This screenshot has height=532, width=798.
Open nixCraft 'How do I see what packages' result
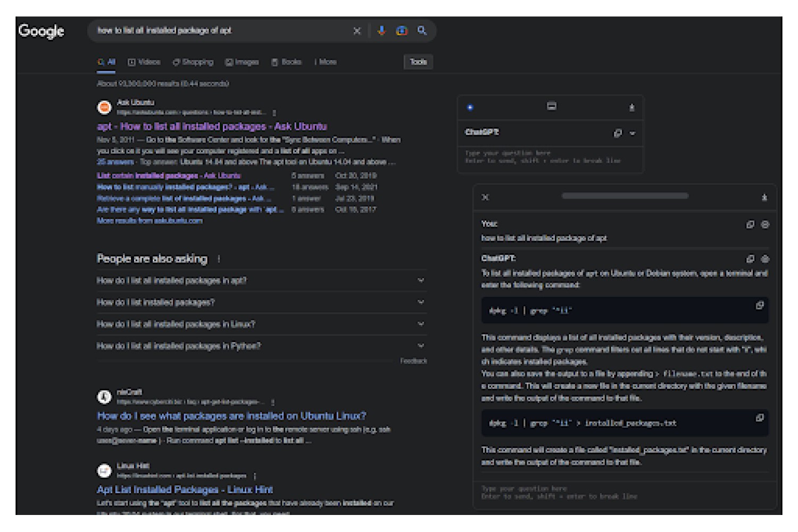click(x=231, y=416)
